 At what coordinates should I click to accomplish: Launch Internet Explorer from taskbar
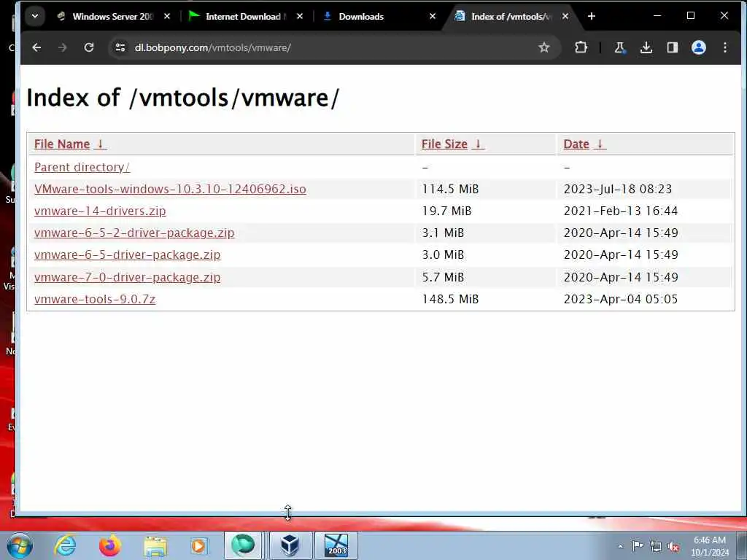tap(65, 545)
